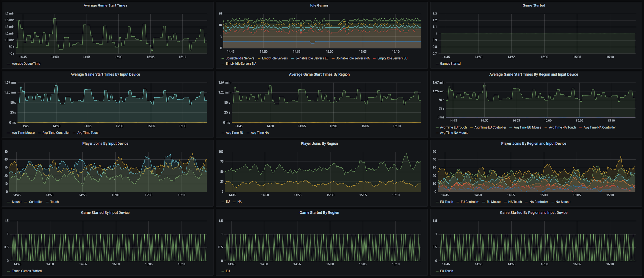Open Player Joins By Region and Input Device title

point(534,144)
